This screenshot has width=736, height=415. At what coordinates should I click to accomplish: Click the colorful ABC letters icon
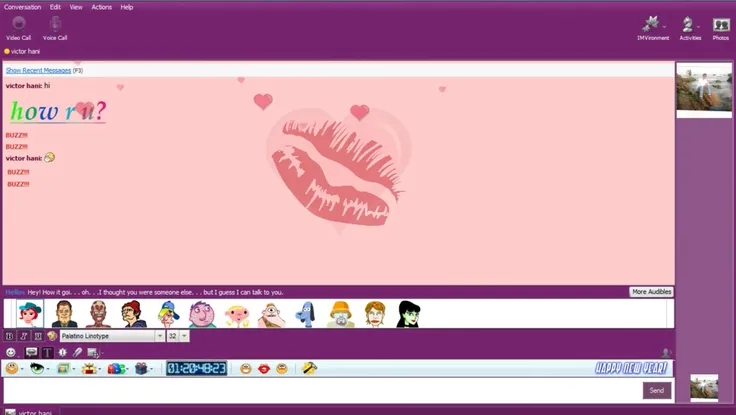[x=115, y=369]
